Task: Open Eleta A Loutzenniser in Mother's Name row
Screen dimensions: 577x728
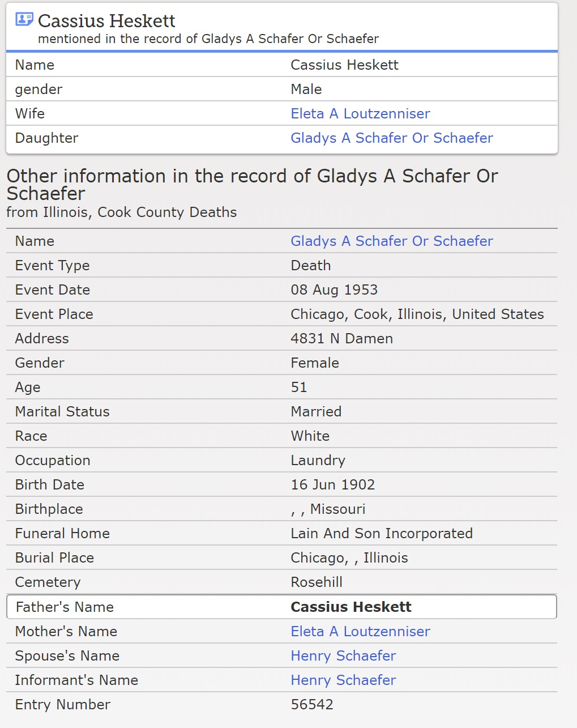Action: (360, 632)
